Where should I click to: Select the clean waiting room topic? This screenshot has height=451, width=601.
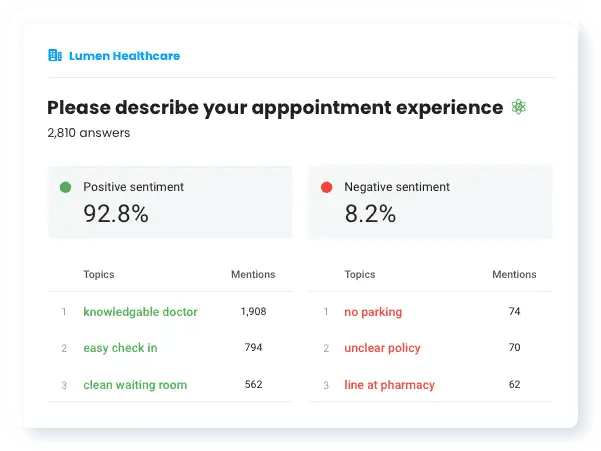coord(135,385)
